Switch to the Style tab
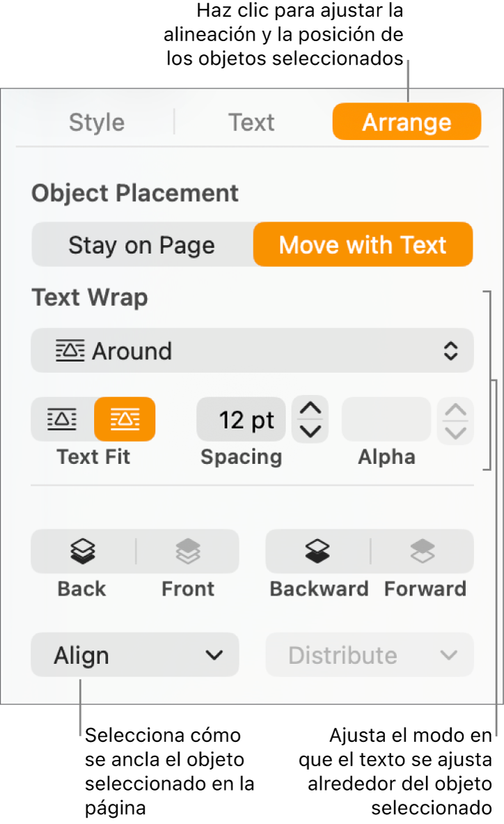Image resolution: width=504 pixels, height=824 pixels. (97, 123)
